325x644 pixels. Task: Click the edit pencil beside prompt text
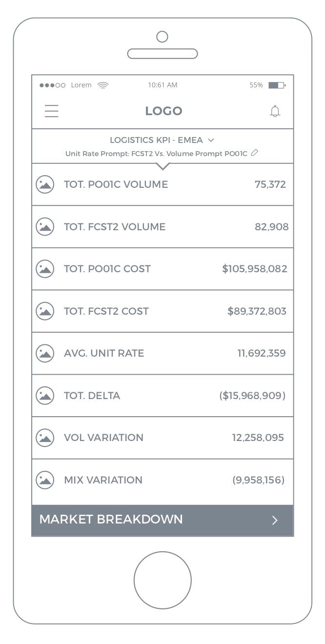254,153
